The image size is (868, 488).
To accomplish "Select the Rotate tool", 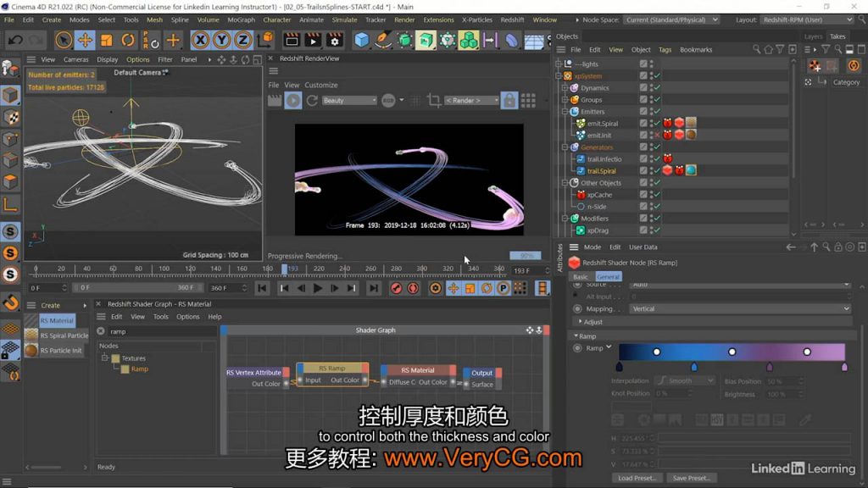I will tap(128, 40).
